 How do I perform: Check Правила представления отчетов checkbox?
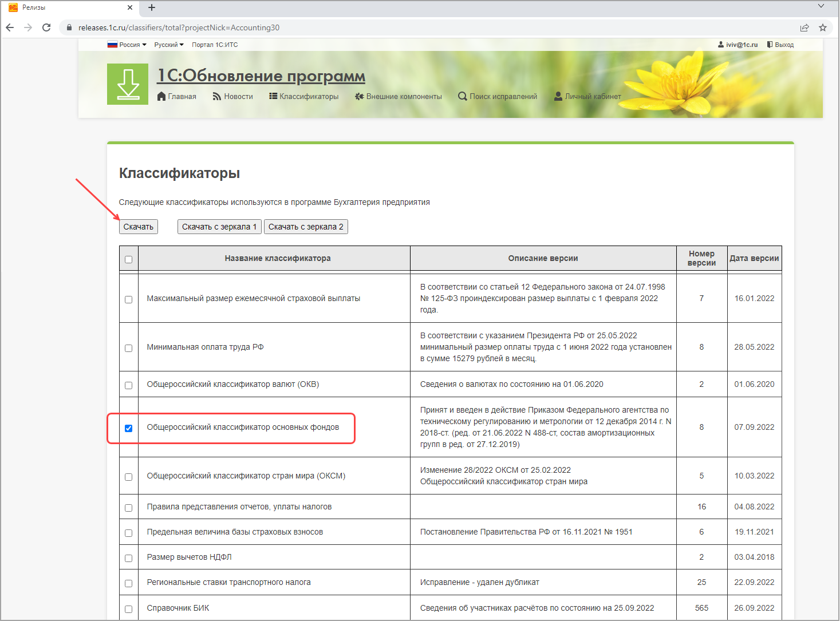pos(128,508)
